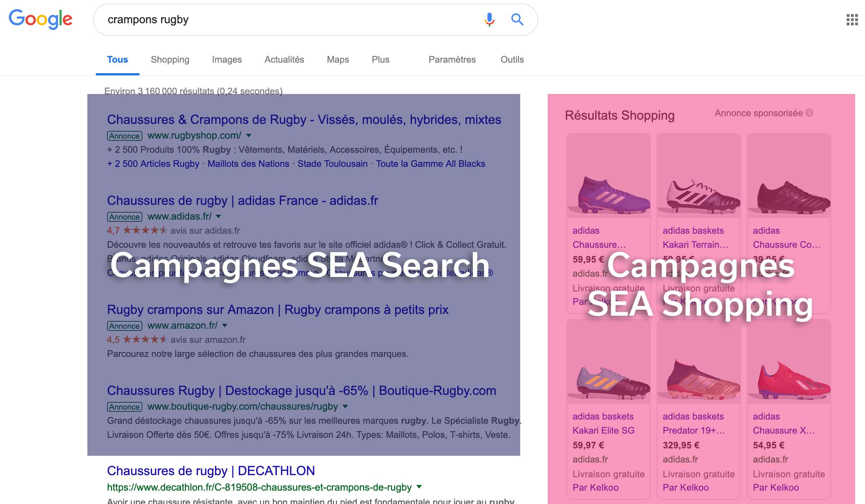The width and height of the screenshot is (865, 504).
Task: Click the results count text Environ 3 160 000
Action: 193,91
